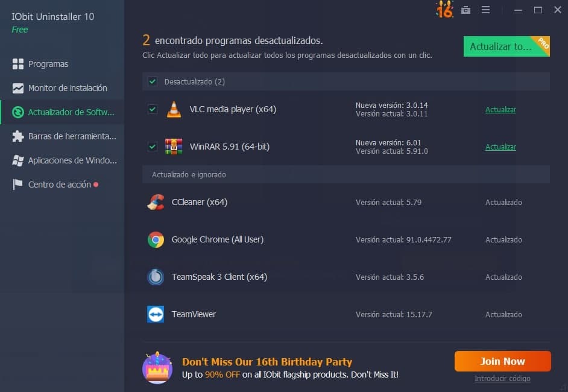
Task: Select the TeamSpeak 3 Client (x64) name
Action: point(219,277)
